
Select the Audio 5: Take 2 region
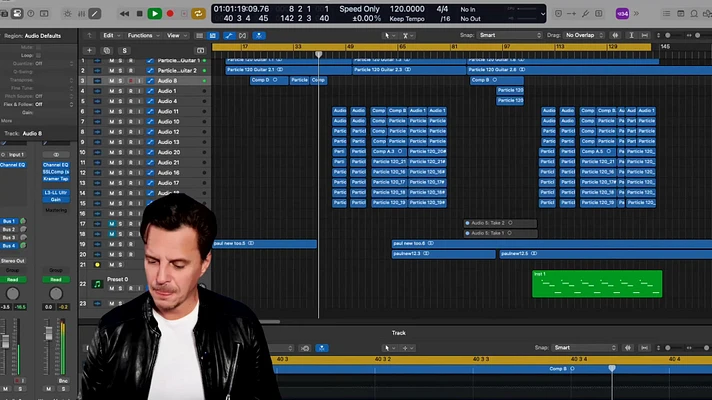click(500, 223)
